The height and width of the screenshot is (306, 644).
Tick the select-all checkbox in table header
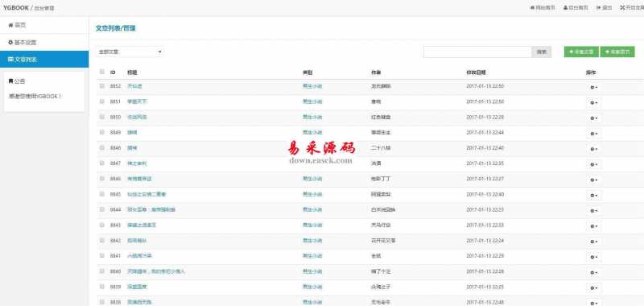click(x=102, y=72)
